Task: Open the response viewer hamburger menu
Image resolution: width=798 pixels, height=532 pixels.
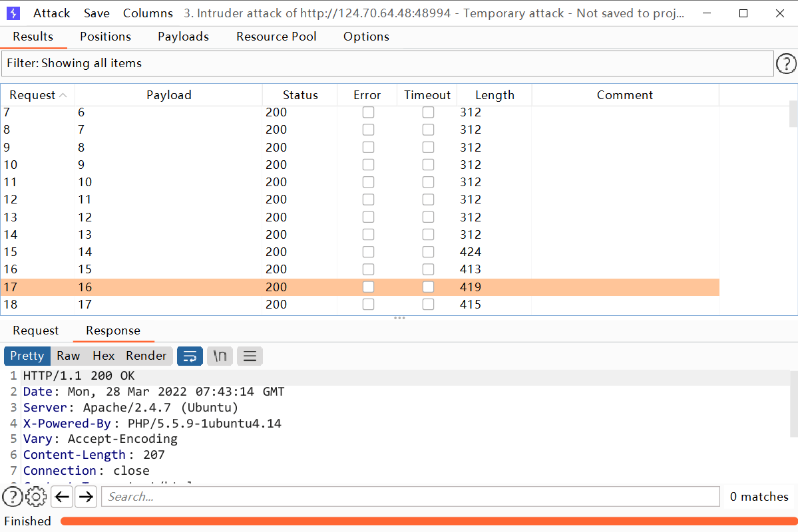Action: pyautogui.click(x=250, y=356)
